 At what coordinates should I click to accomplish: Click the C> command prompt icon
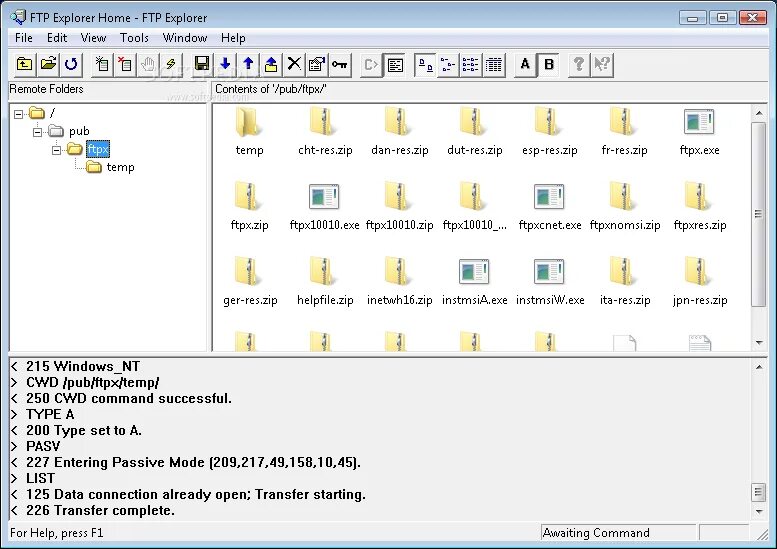[371, 64]
